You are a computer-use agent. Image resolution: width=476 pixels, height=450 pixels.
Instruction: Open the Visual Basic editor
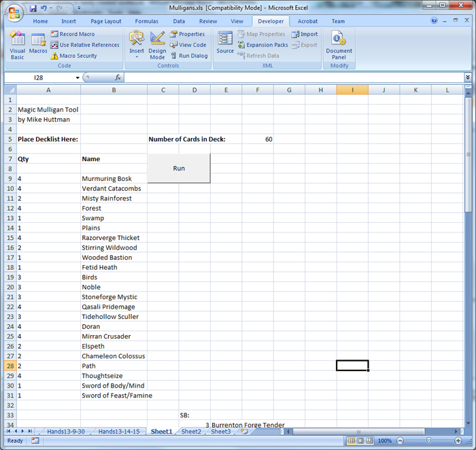point(17,45)
